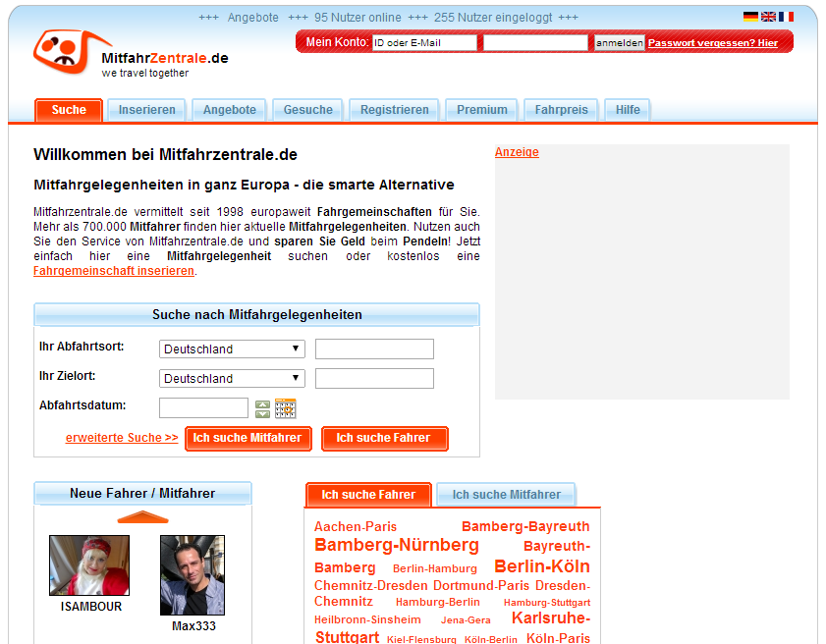Open the Hamburg-Berlin route link
Screen dimensions: 826x644
point(438,602)
